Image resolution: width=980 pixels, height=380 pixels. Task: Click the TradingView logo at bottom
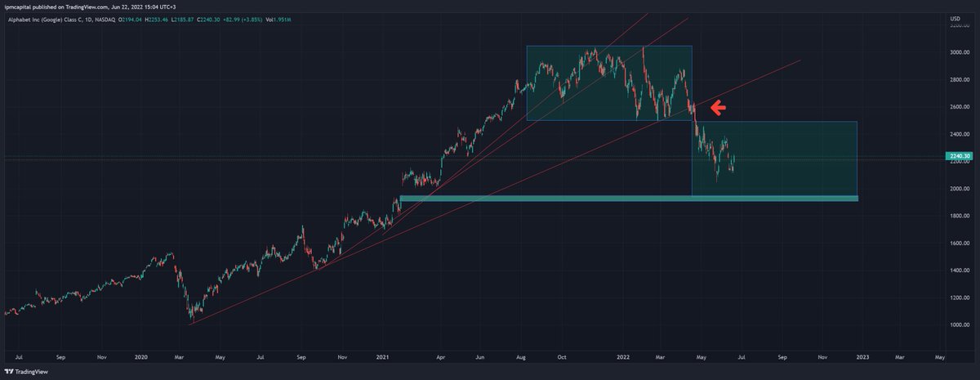[x=25, y=372]
